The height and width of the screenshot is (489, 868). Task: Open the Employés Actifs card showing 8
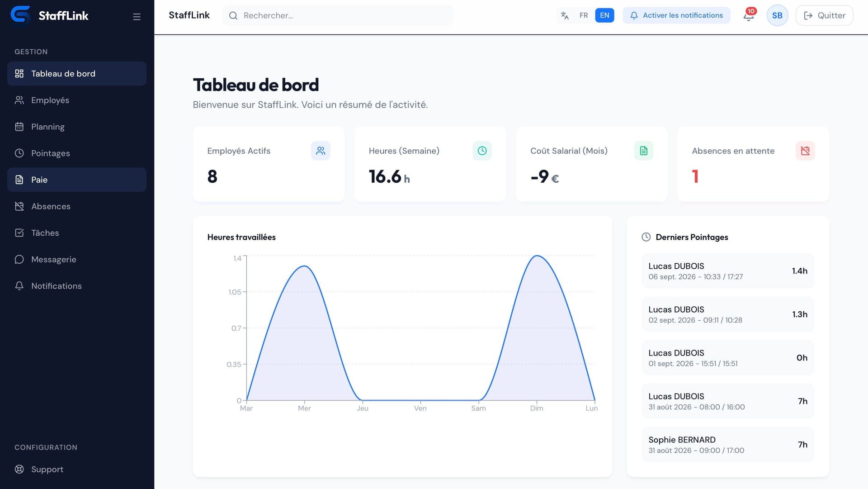(269, 164)
